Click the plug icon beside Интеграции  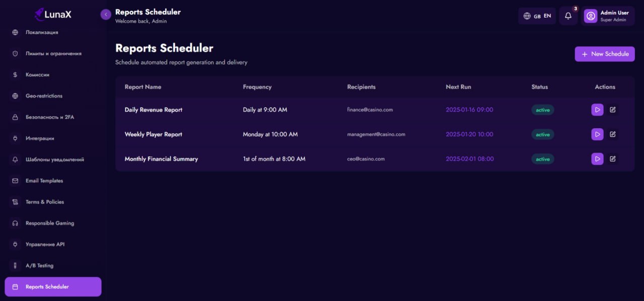[x=15, y=138]
